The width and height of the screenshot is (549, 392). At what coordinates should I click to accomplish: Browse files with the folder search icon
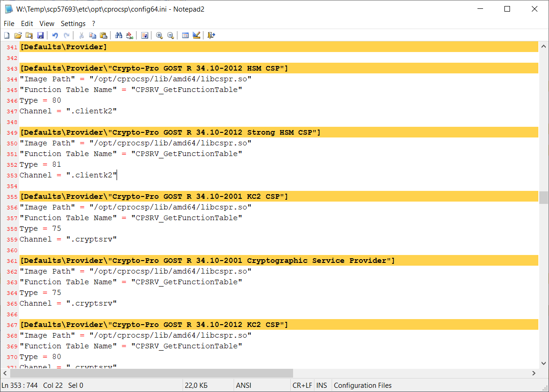tap(29, 35)
